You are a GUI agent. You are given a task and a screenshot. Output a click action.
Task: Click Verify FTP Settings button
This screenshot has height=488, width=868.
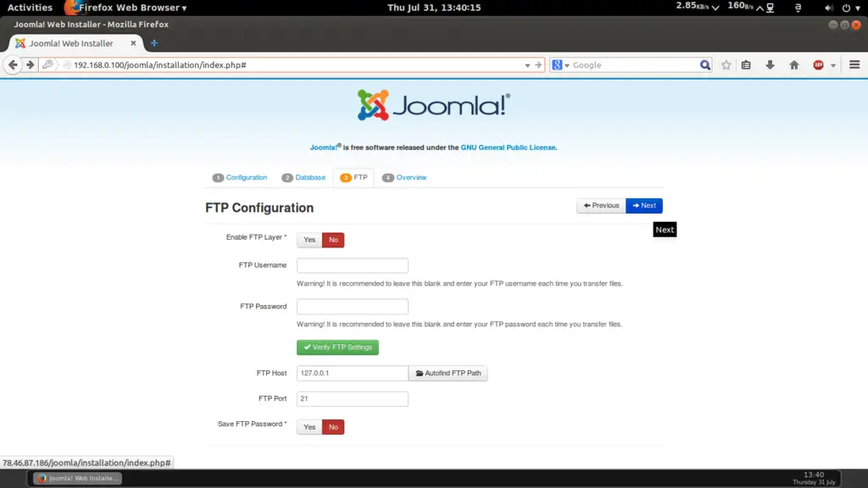(x=337, y=347)
